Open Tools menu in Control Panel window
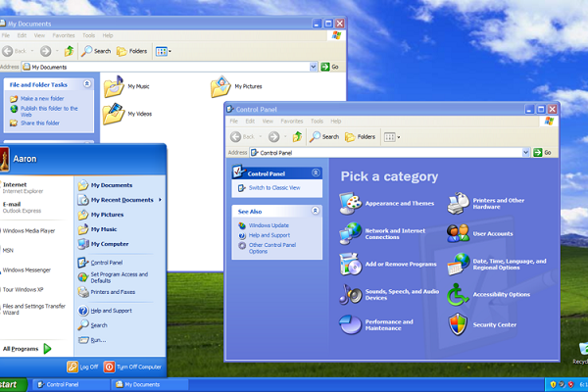This screenshot has height=392, width=588. (x=317, y=122)
